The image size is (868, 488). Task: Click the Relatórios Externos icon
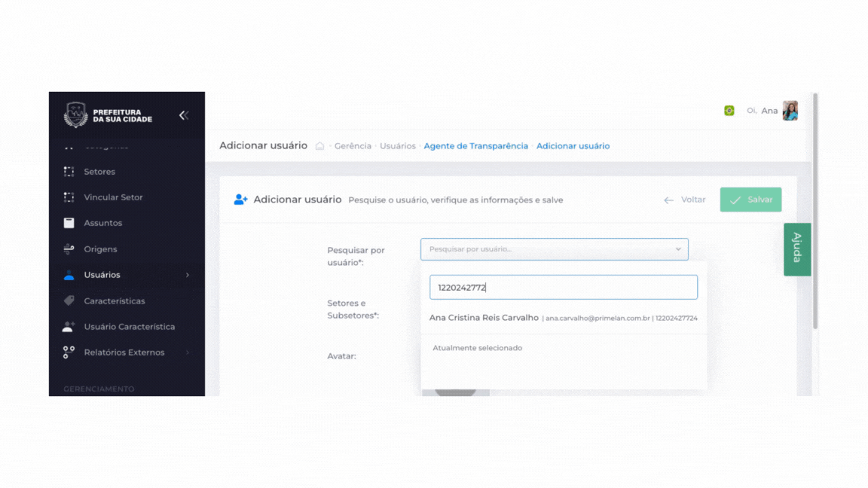pos(69,352)
